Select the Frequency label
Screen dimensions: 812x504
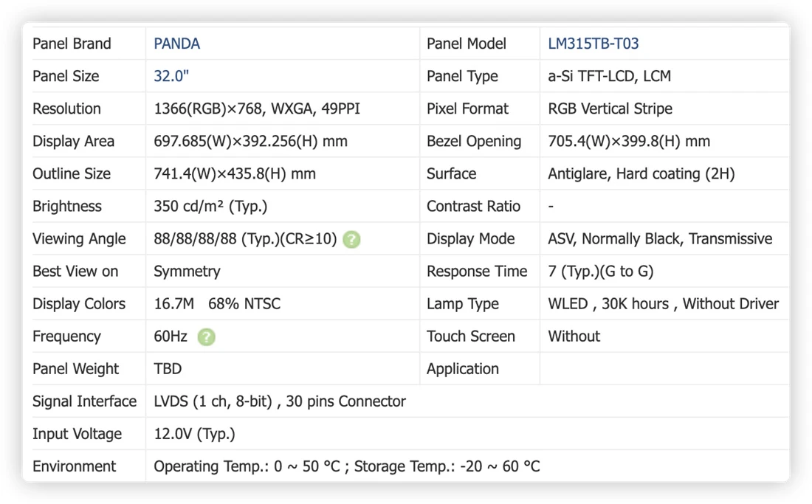click(66, 336)
